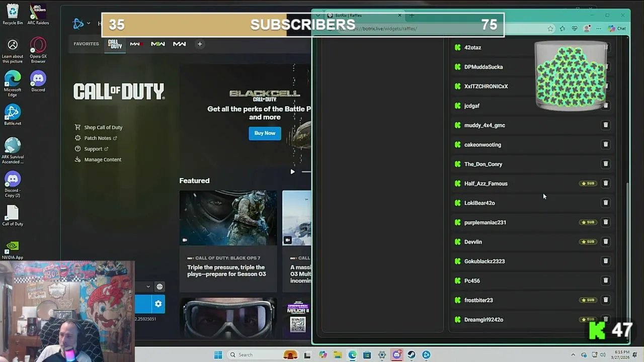Remove frostbiter23 with its trash icon
The height and width of the screenshot is (362, 644).
(606, 300)
